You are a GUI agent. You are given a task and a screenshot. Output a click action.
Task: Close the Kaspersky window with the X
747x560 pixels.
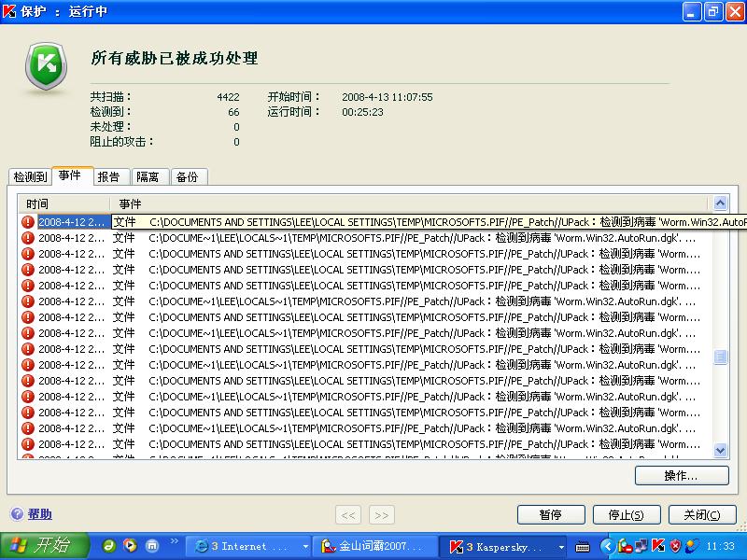(735, 11)
